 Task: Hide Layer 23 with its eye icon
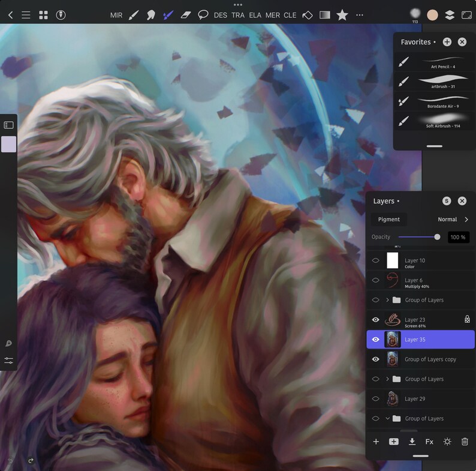point(375,320)
